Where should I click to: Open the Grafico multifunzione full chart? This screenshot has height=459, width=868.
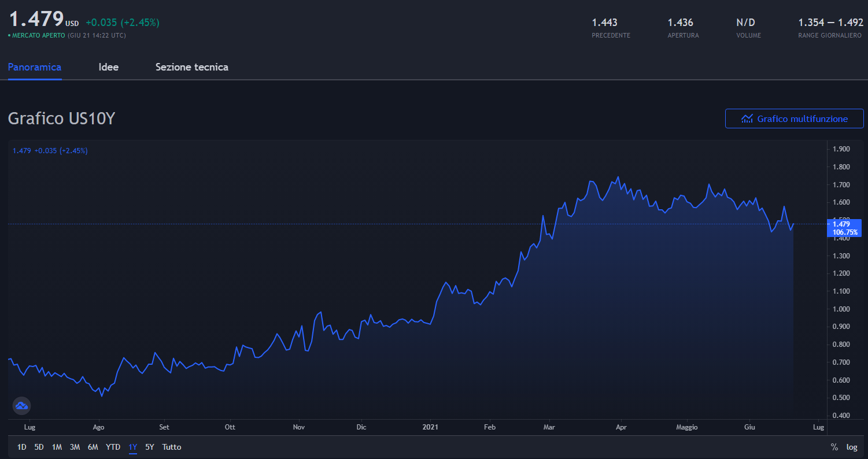[794, 119]
